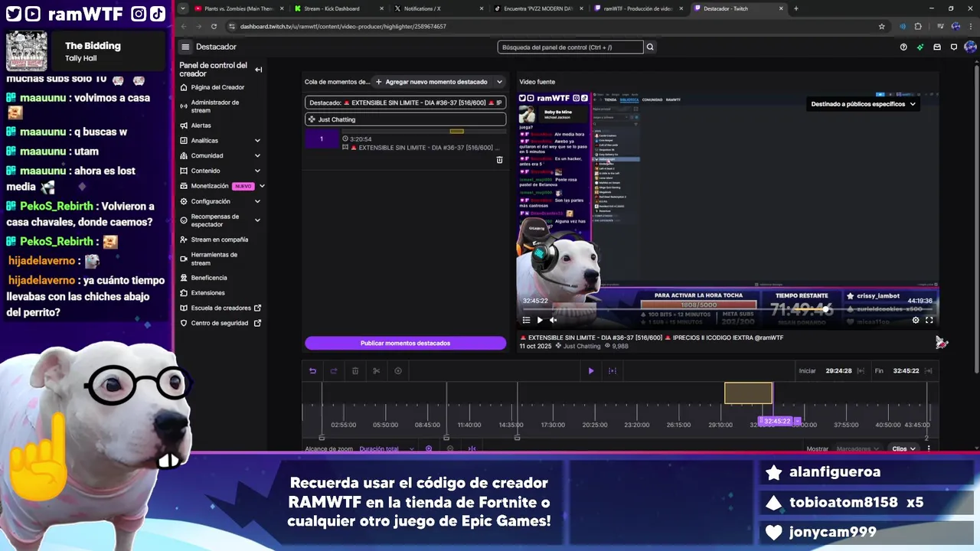Open Marcadores display dropdown
The height and width of the screenshot is (551, 980).
858,449
